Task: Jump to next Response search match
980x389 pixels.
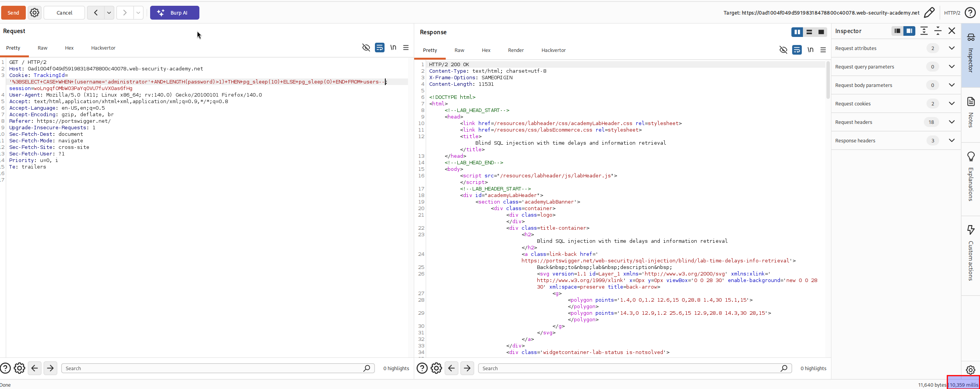Action: (x=467, y=369)
